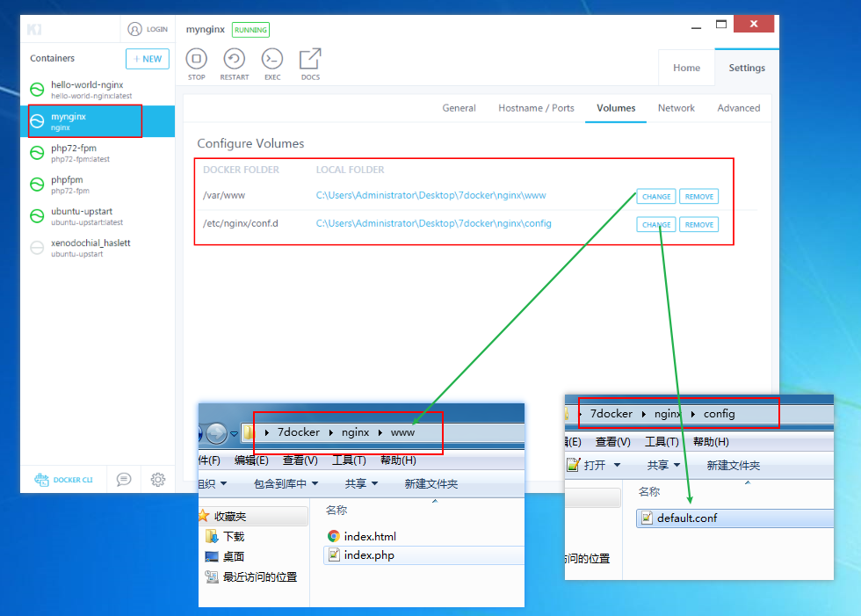Create a container with NEW button

147,59
